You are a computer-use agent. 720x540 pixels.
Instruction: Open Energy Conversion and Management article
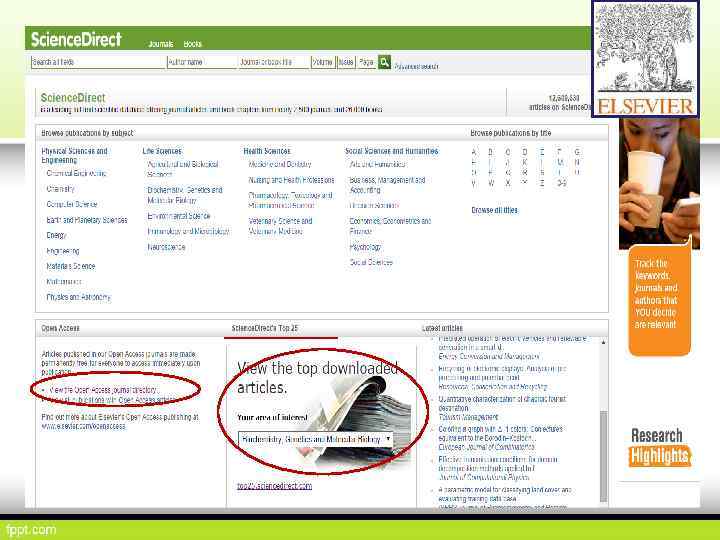click(x=489, y=356)
